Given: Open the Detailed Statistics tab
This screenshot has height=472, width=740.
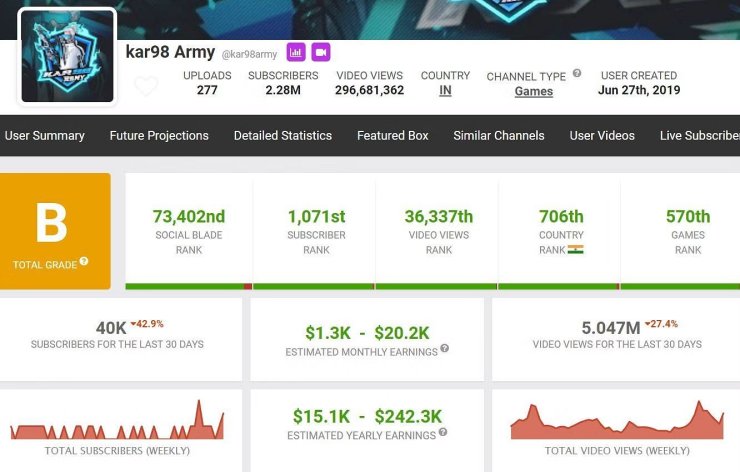Looking at the screenshot, I should 283,135.
